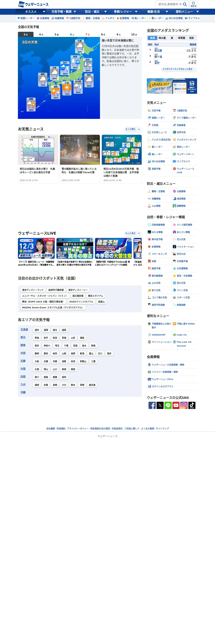Click the city name search field

pyautogui.click(x=170, y=4)
